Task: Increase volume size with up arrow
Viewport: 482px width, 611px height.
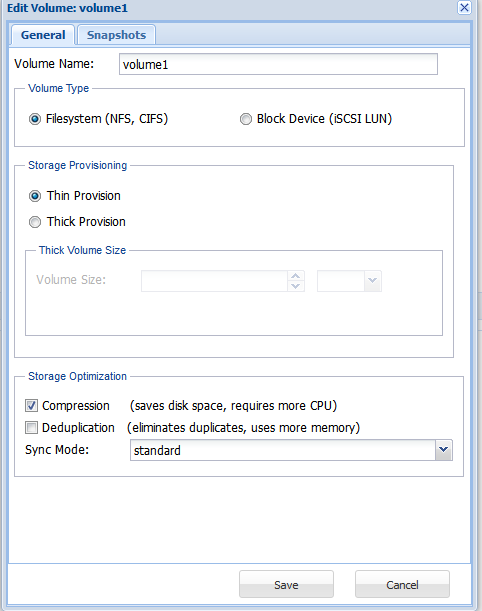Action: click(296, 276)
